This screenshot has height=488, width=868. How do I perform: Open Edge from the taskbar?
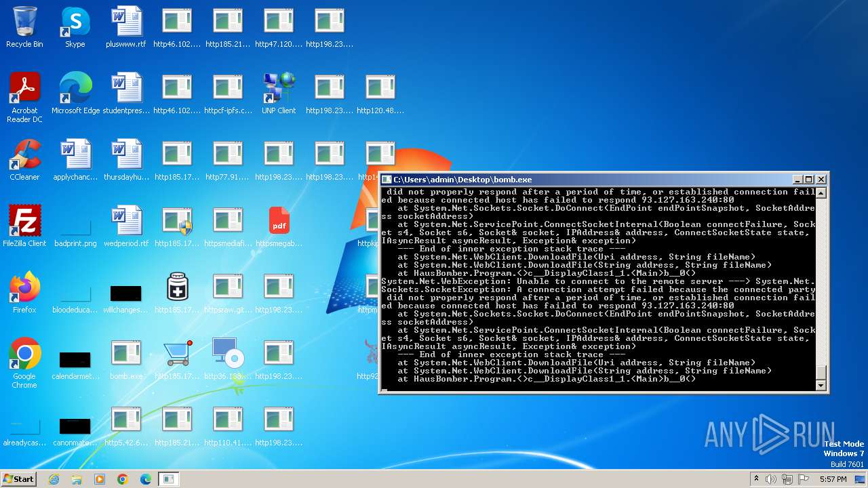(x=146, y=479)
